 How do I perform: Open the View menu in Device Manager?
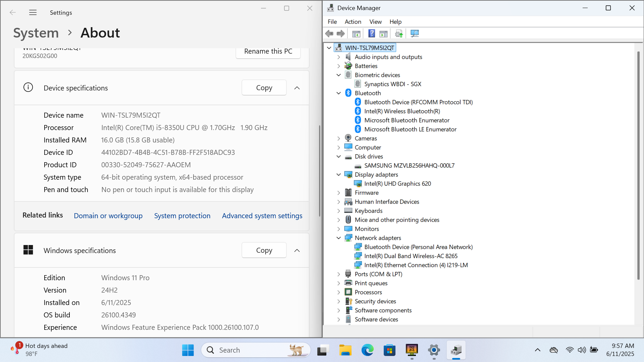(375, 22)
